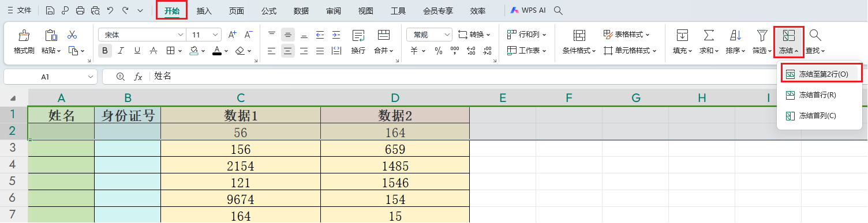Choose Freeze to row 2 (冻结至第2行)
The image size is (868, 223).
820,74
